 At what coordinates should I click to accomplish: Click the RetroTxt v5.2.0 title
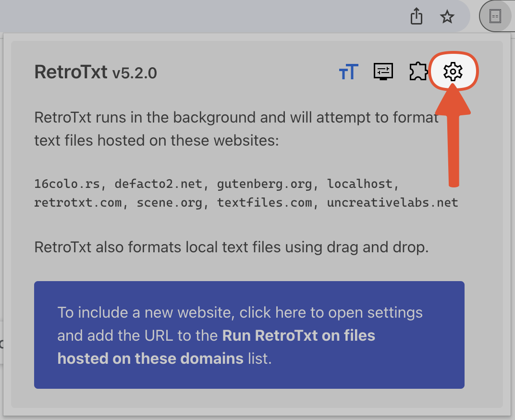pyautogui.click(x=96, y=72)
